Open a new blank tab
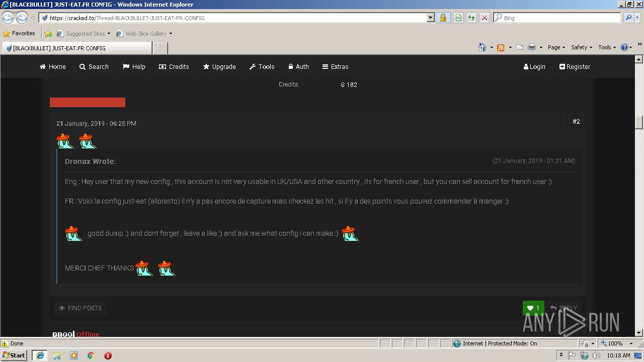 tap(160, 48)
